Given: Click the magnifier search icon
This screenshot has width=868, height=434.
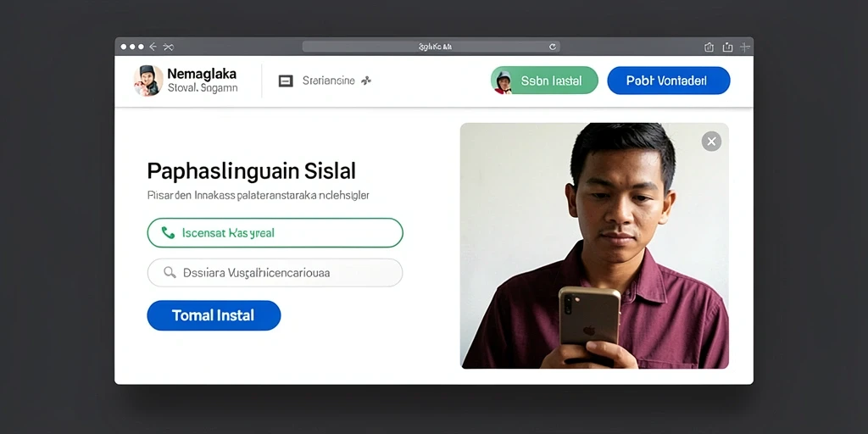Looking at the screenshot, I should pos(170,272).
